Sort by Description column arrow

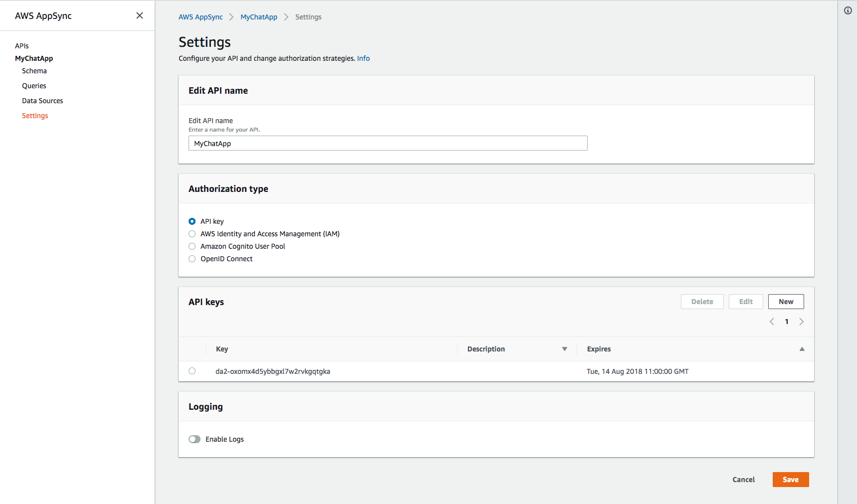(x=565, y=349)
